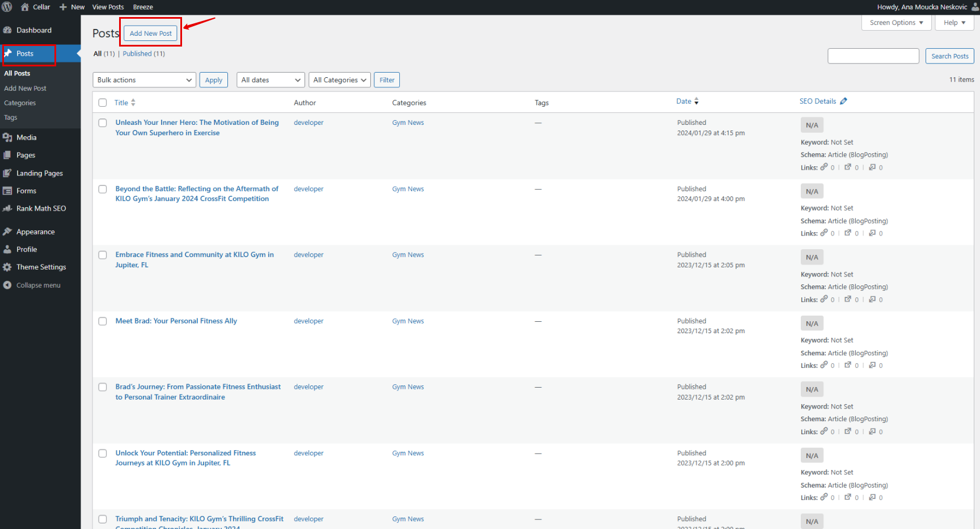
Task: Click N/A SEO score badge for Brad's Journey post
Action: pos(812,389)
